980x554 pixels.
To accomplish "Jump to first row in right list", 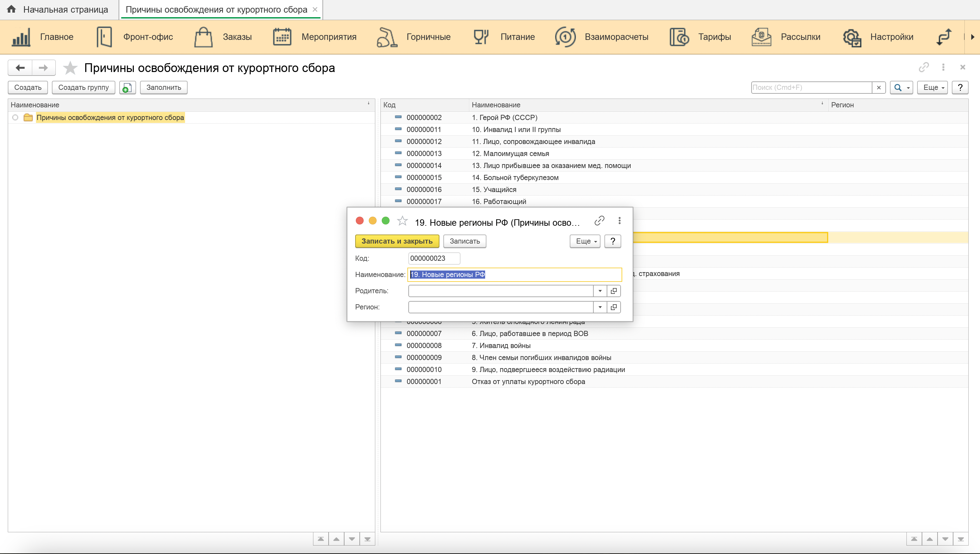I will point(914,539).
